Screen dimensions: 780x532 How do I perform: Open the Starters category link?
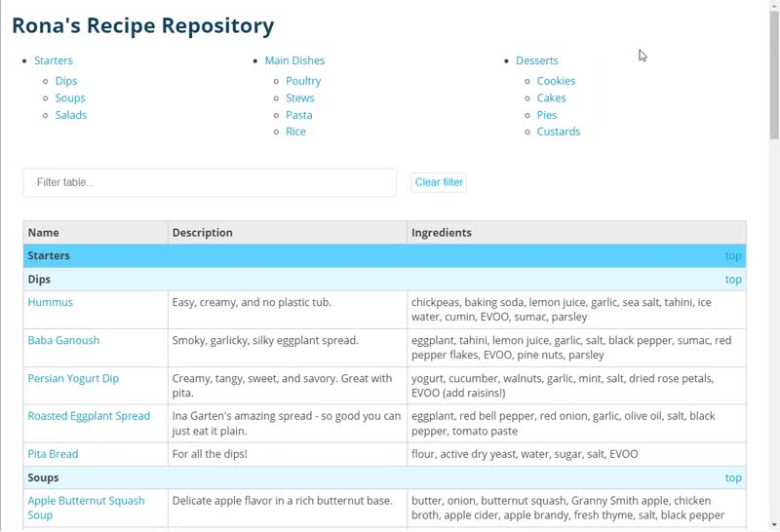tap(54, 60)
